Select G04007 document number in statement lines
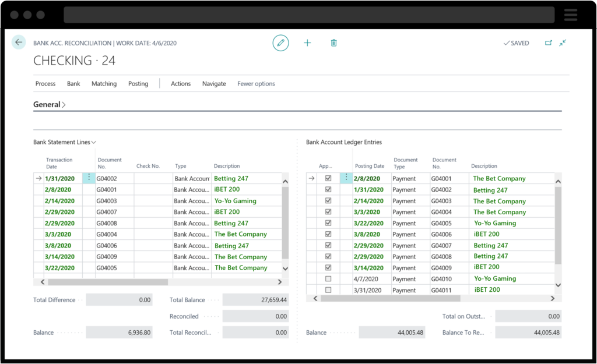 (107, 212)
